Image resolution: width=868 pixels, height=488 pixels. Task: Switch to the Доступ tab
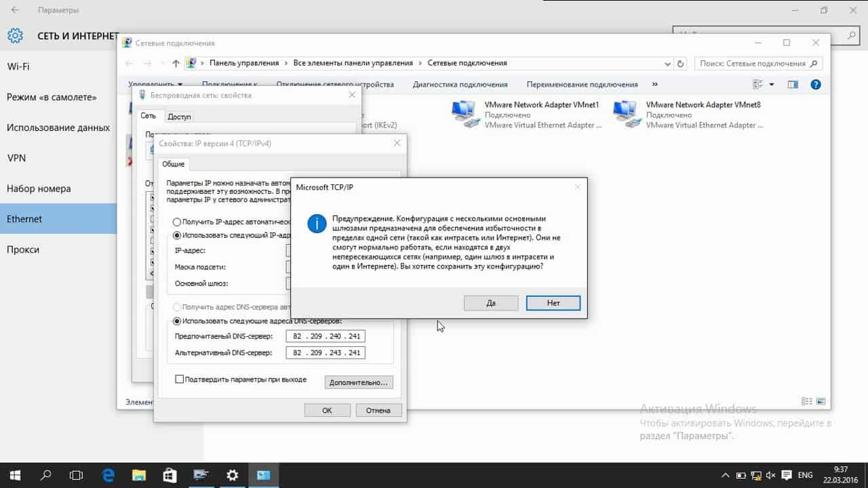pos(179,117)
